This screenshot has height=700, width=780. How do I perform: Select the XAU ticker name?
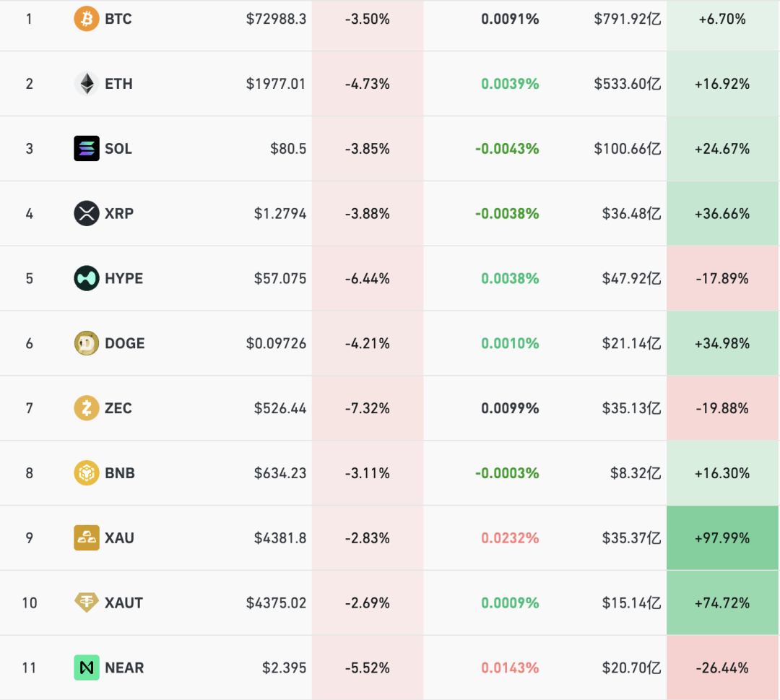pyautogui.click(x=119, y=537)
